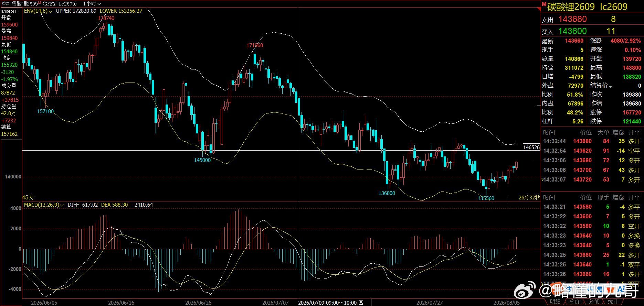Click the 跌停 value 121440
This screenshot has height=306, width=644.
click(632, 121)
